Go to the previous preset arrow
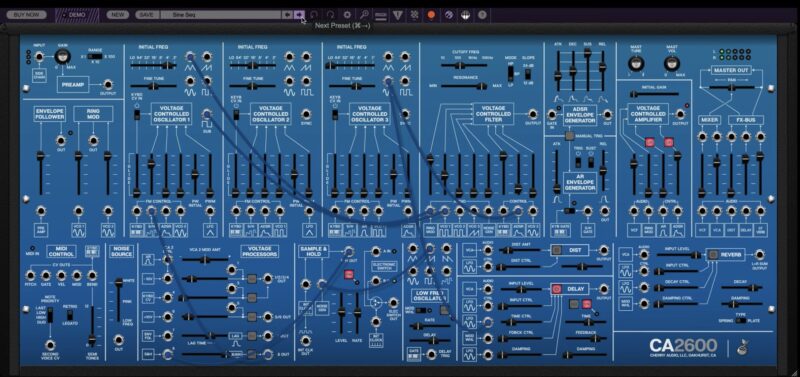Screen dimensions: 800x377 288,15
